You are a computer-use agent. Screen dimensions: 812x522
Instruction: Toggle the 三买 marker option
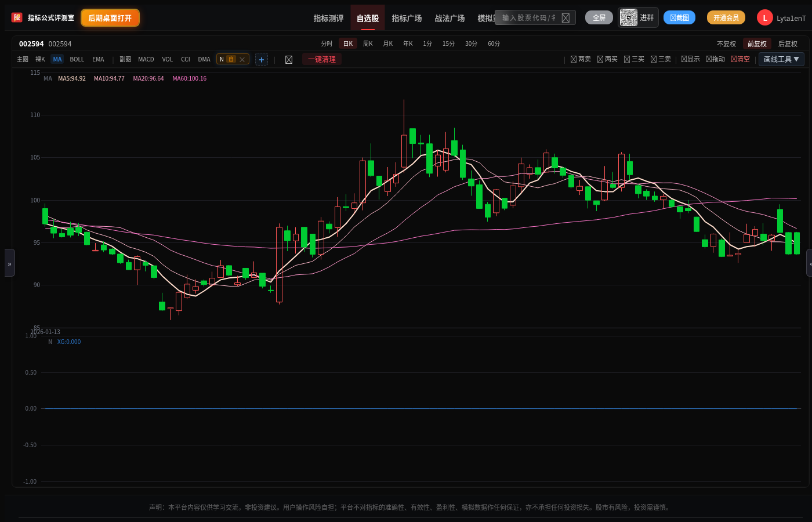click(x=634, y=59)
